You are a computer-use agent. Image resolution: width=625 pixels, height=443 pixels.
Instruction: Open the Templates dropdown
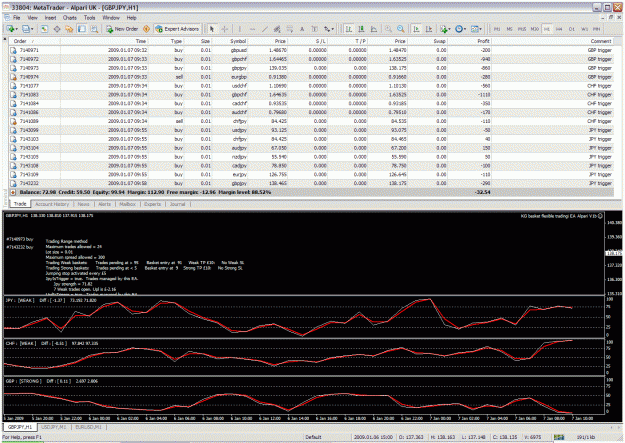(x=476, y=29)
